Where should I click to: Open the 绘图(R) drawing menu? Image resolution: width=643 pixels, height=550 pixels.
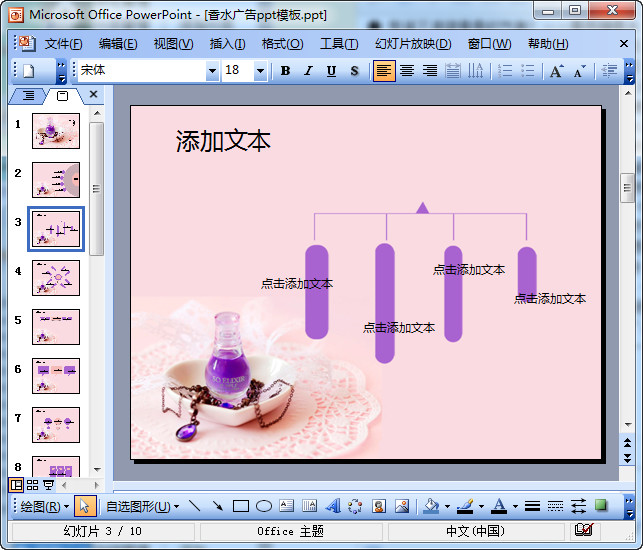point(45,507)
